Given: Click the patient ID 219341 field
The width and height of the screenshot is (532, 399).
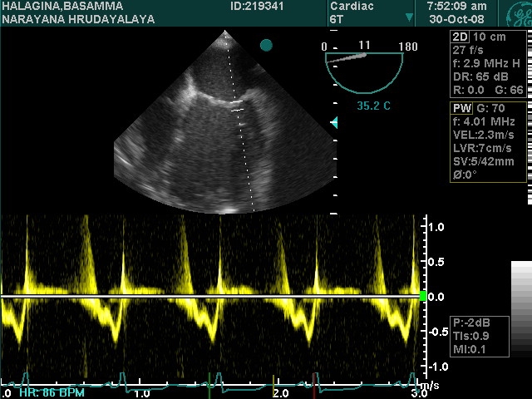Looking at the screenshot, I should [259, 6].
